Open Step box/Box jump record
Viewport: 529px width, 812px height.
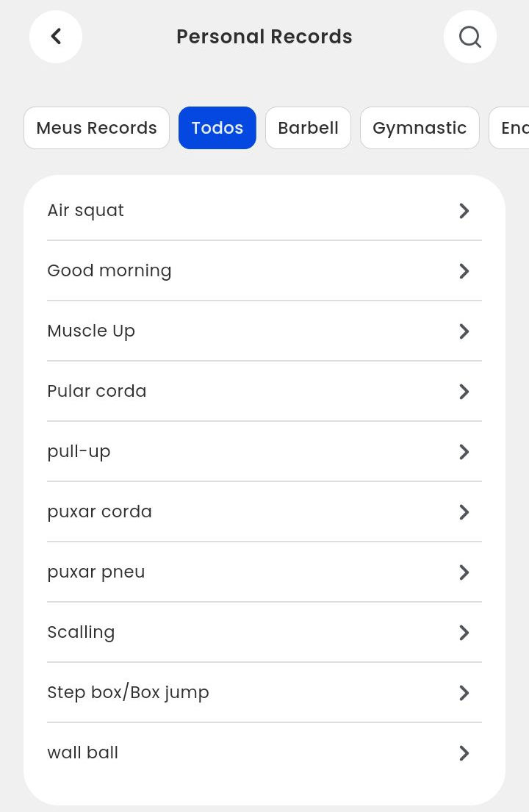coord(129,693)
